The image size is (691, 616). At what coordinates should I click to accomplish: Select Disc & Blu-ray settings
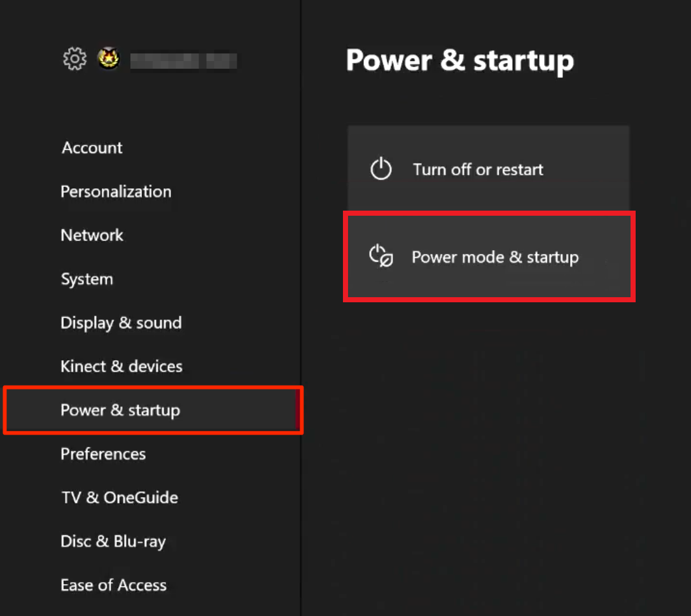click(x=113, y=542)
